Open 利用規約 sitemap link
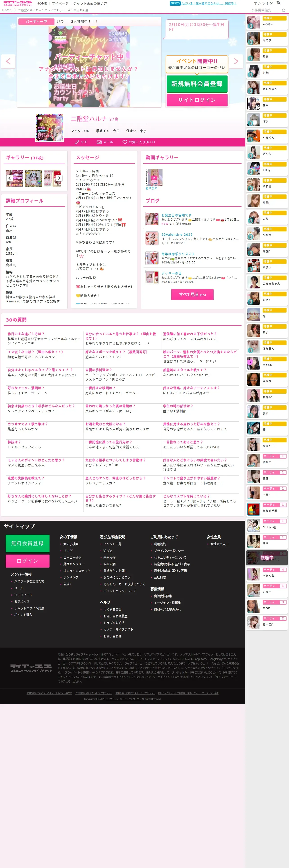The image size is (289, 868). (160, 544)
